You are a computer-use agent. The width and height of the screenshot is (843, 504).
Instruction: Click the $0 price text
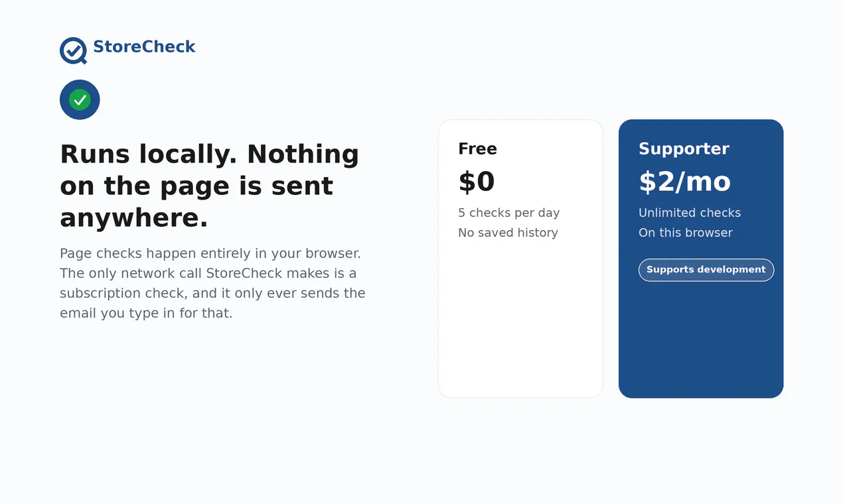coord(477,182)
